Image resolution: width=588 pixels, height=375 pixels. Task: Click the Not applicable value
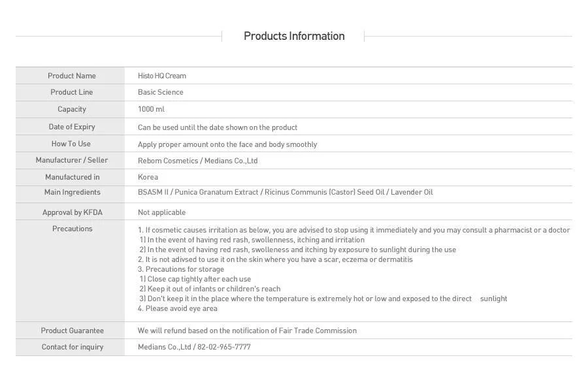pos(161,212)
